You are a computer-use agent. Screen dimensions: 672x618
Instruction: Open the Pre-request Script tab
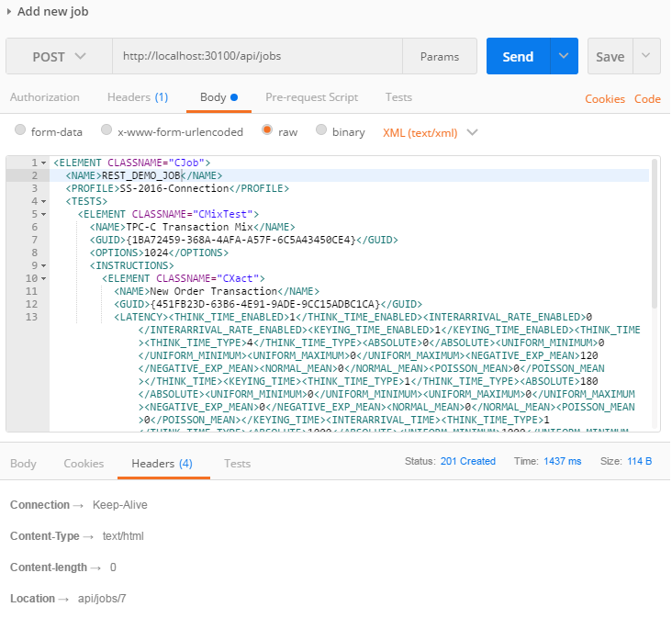(x=311, y=97)
